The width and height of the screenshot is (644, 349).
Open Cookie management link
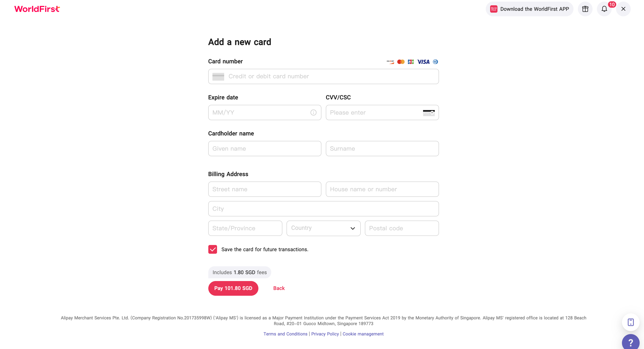[363, 334]
